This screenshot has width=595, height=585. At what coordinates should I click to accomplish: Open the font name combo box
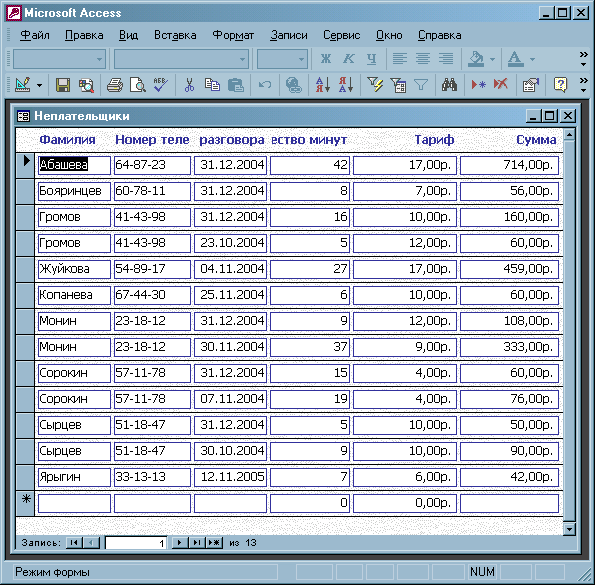181,59
